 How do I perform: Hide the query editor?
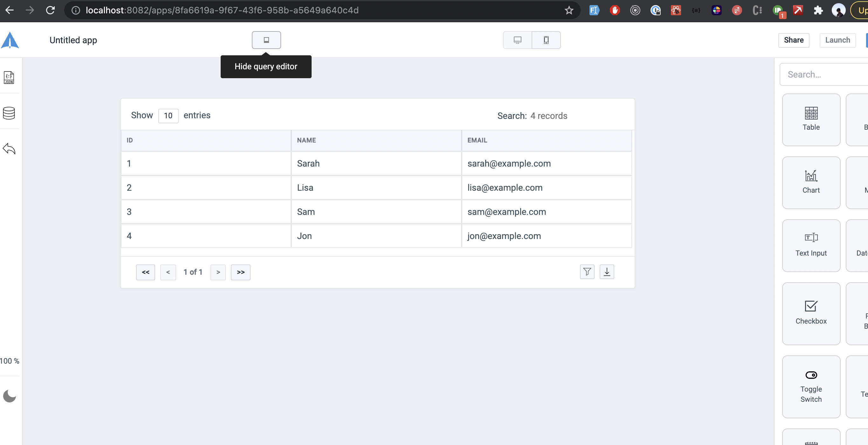(266, 40)
